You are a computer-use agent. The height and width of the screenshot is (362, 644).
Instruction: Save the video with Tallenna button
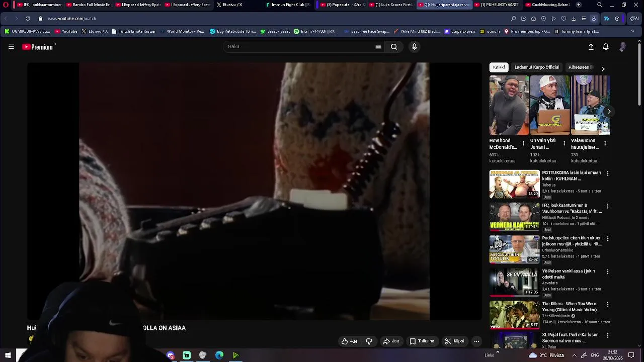pyautogui.click(x=422, y=341)
